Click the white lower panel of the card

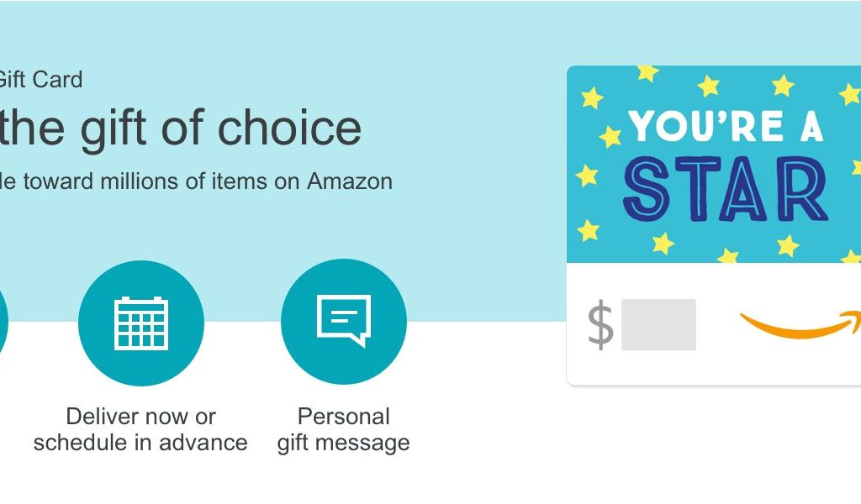pos(714,323)
